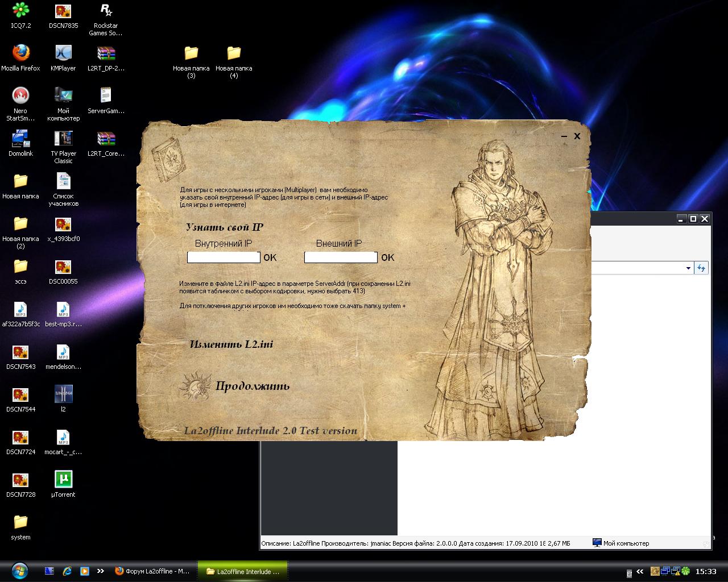Open the Windows Start orb
This screenshot has width=728, height=582.
(19, 571)
